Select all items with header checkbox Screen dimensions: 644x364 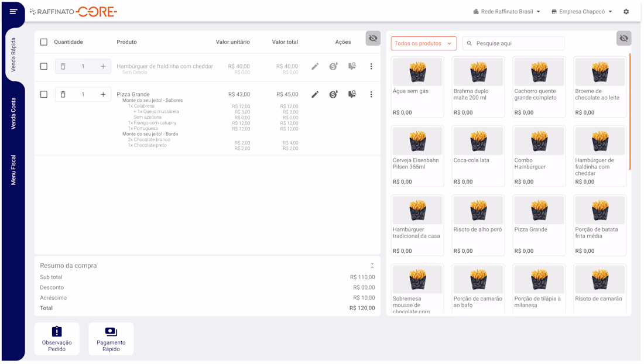tap(44, 42)
